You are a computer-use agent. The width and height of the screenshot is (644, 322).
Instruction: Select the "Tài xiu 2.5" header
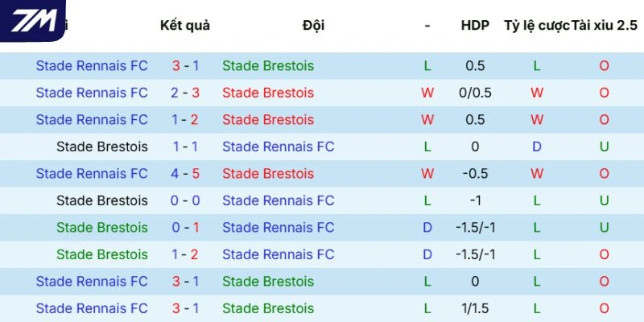pyautogui.click(x=604, y=25)
